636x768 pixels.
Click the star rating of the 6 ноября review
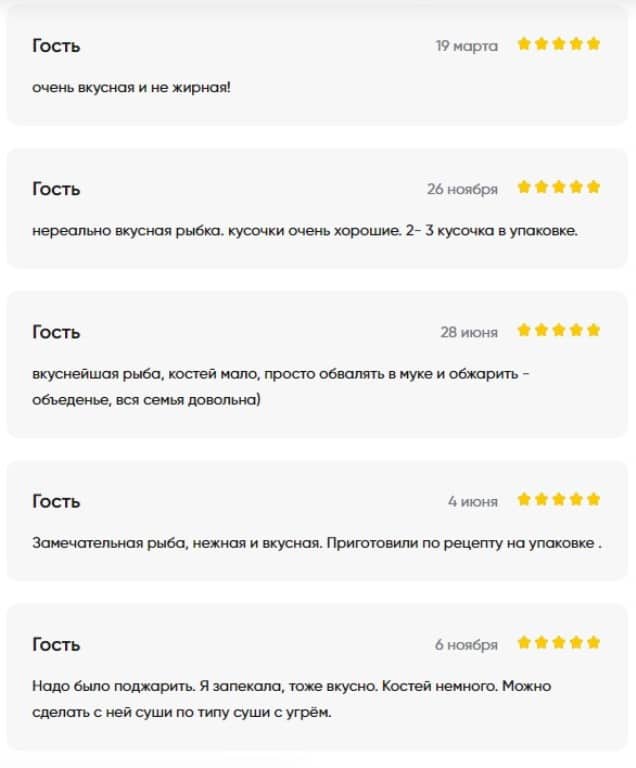[x=558, y=642]
